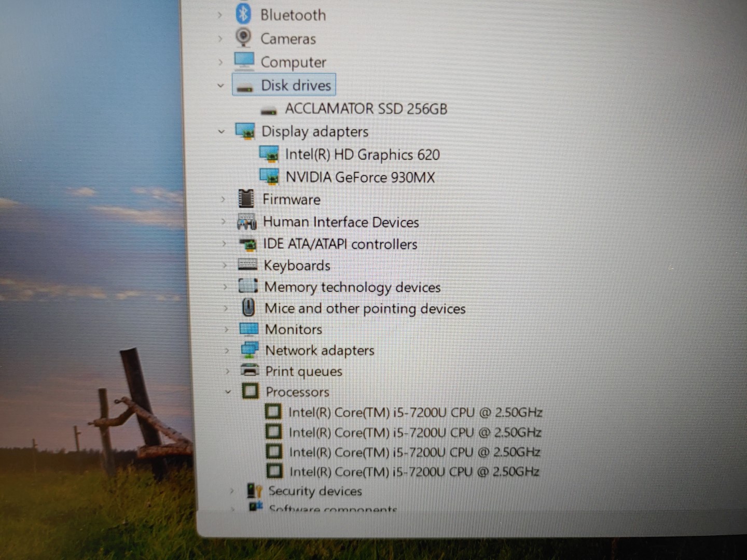Click the Memory technology devices icon
Screen dimensions: 747x560
click(x=248, y=286)
